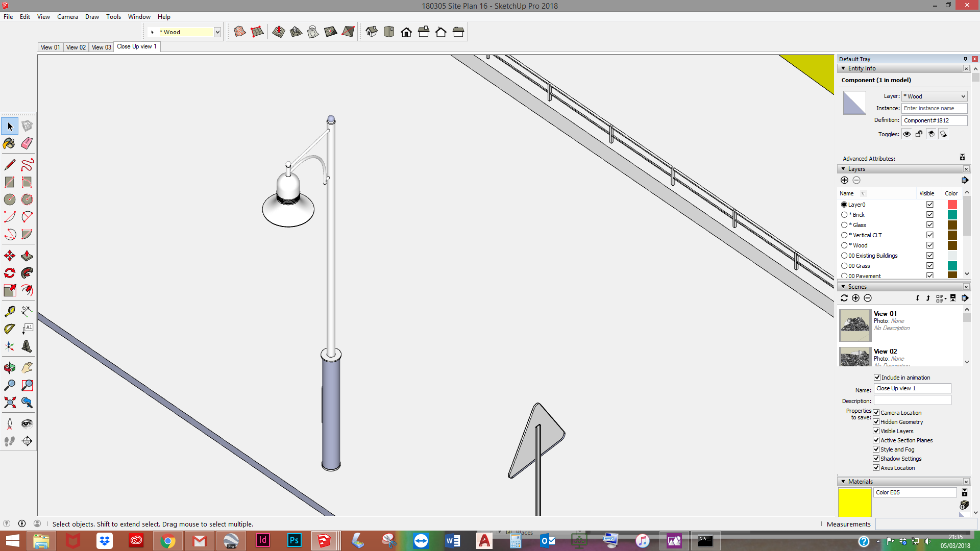This screenshot has width=980, height=551.
Task: Choose the Orbit camera tool
Action: tap(9, 368)
